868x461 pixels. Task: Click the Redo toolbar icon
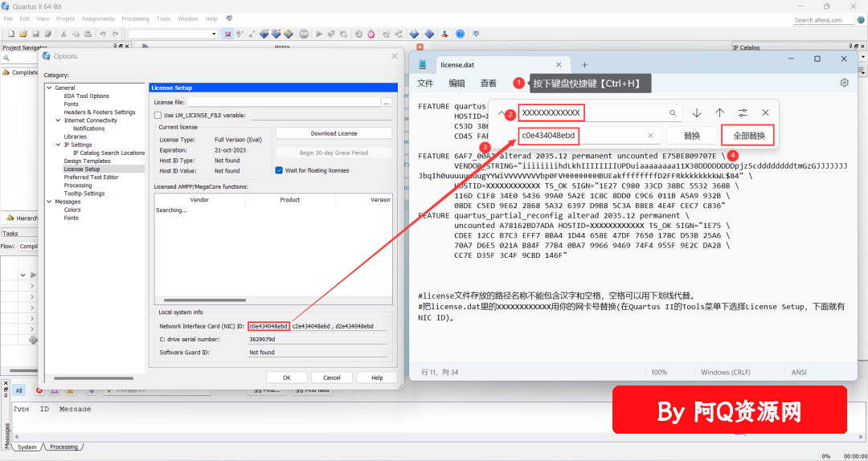(115, 34)
